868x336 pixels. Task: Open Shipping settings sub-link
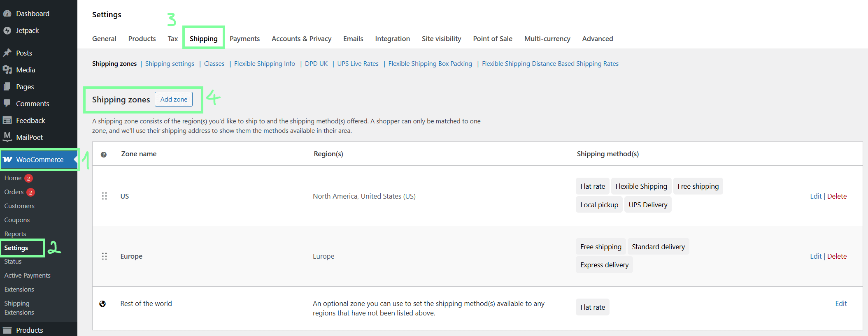pos(170,64)
